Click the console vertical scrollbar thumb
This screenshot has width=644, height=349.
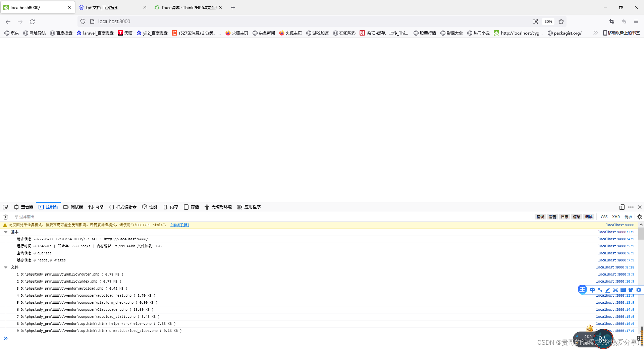641,234
